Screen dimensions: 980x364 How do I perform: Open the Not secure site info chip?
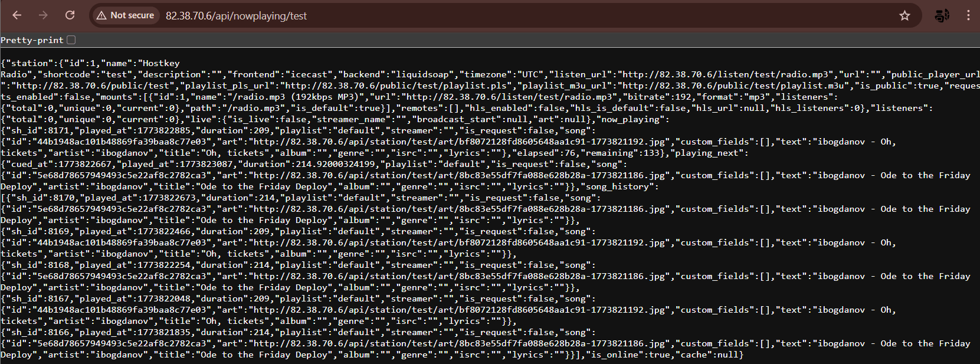pyautogui.click(x=126, y=15)
